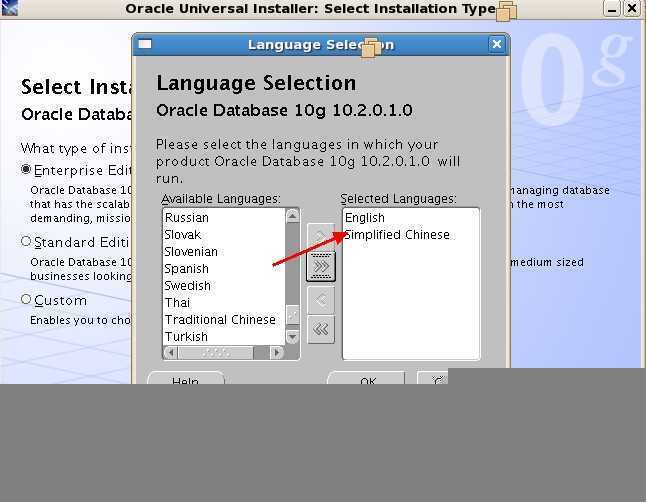Click the Available Languages horizontal scroll left arrow
Viewport: 646px width, 502px height.
pos(171,352)
